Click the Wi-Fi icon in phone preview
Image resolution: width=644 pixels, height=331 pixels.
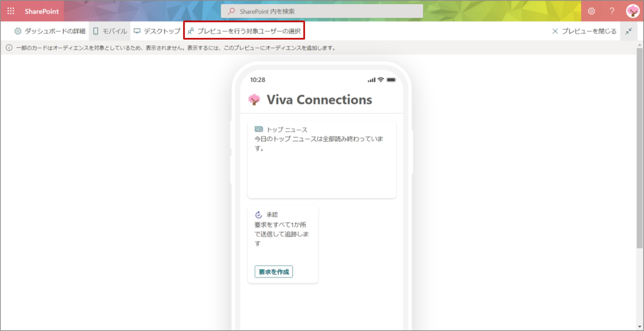click(380, 80)
